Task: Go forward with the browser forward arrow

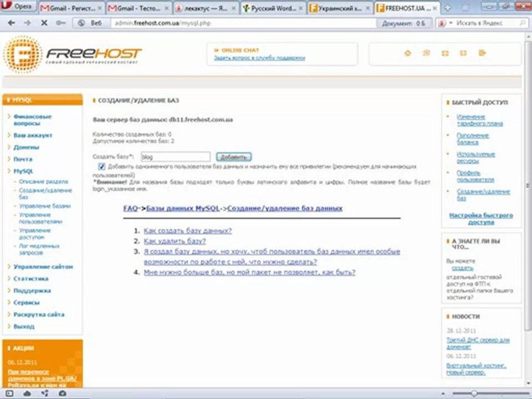Action: pos(28,23)
